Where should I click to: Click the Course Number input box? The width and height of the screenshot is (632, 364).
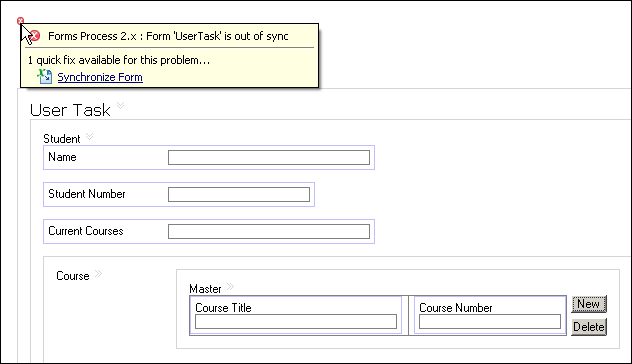click(x=490, y=322)
